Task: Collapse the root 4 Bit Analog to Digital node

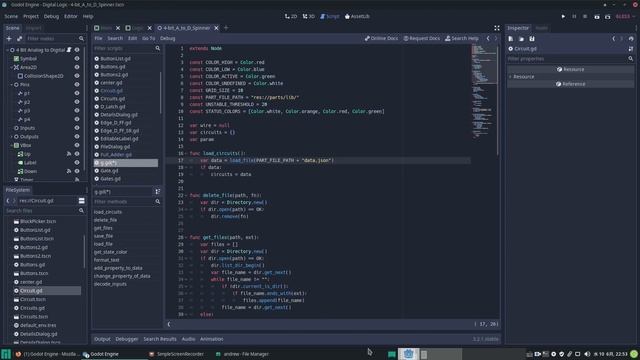Action: (7, 50)
